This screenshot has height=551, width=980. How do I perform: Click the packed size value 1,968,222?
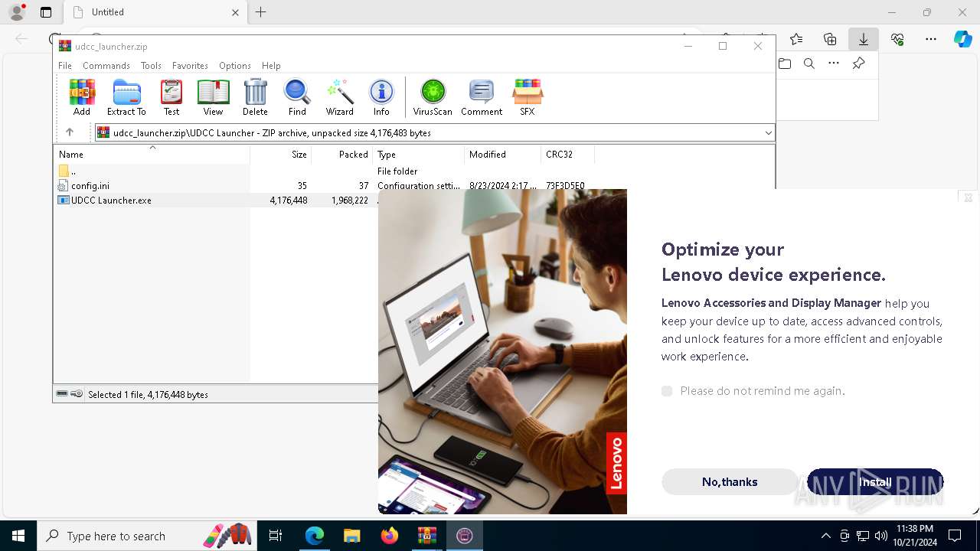[x=350, y=201]
